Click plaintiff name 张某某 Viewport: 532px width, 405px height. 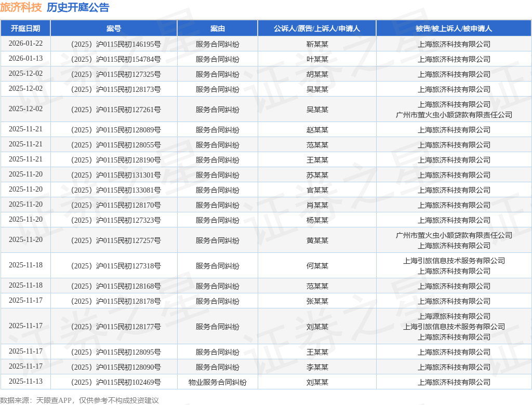(317, 301)
